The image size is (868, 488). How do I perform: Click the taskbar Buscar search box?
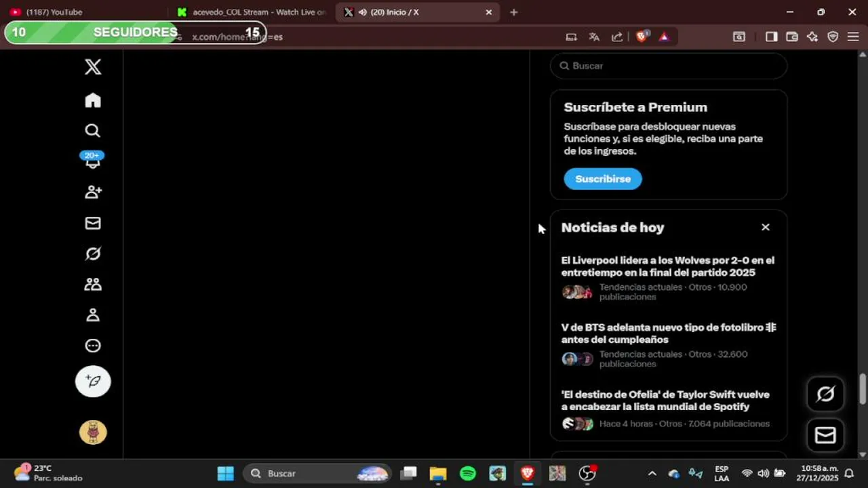coord(317,473)
